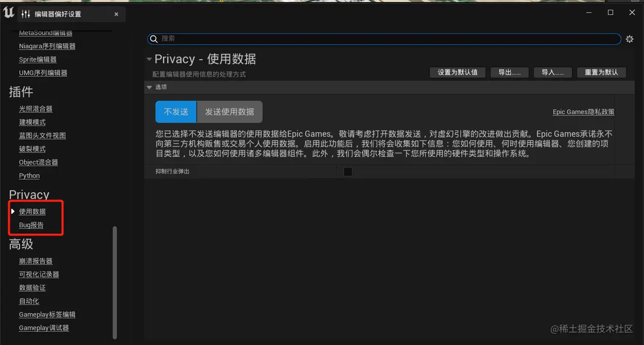The width and height of the screenshot is (644, 345).
Task: Click the magnifier icon in the search bar
Action: (154, 39)
